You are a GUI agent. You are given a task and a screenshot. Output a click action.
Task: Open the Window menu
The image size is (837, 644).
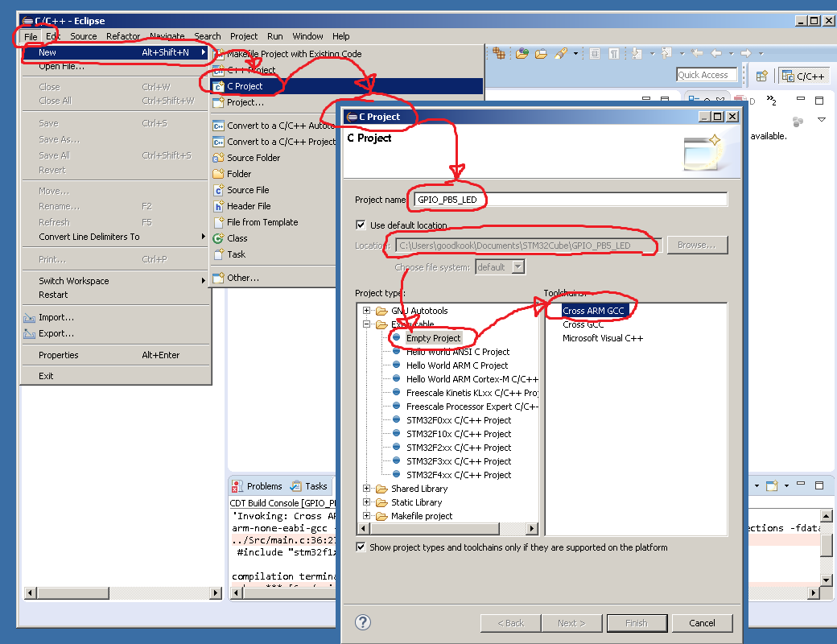point(307,36)
